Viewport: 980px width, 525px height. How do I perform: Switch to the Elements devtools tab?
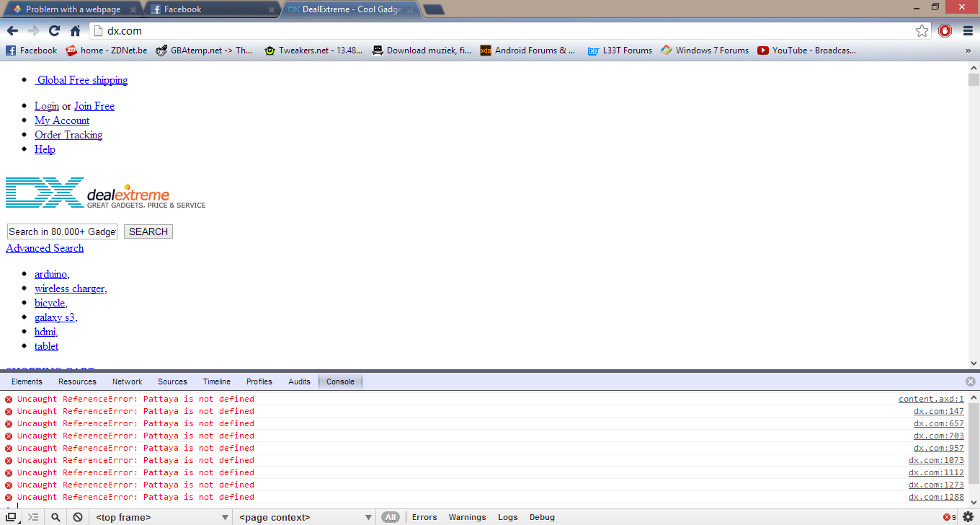click(27, 381)
